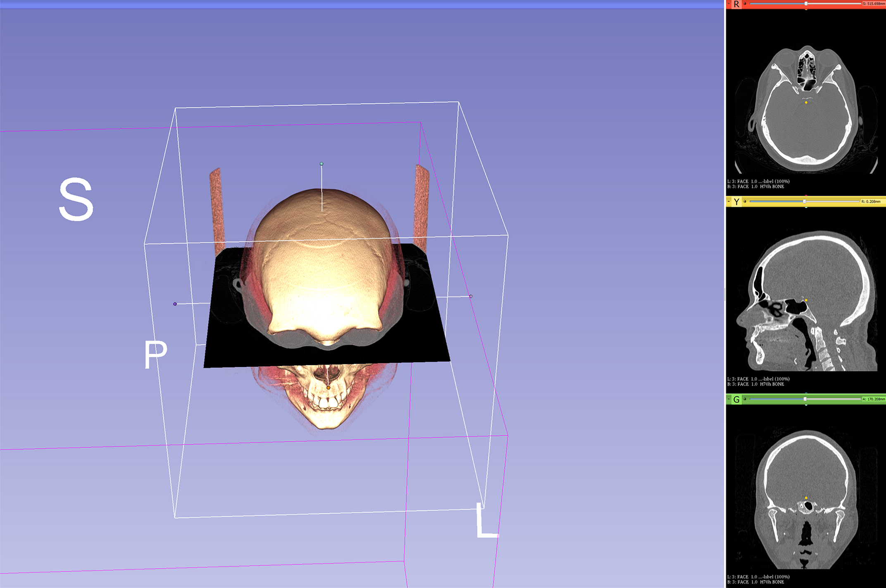Click the pin icon in Green slice bar

tap(729, 399)
